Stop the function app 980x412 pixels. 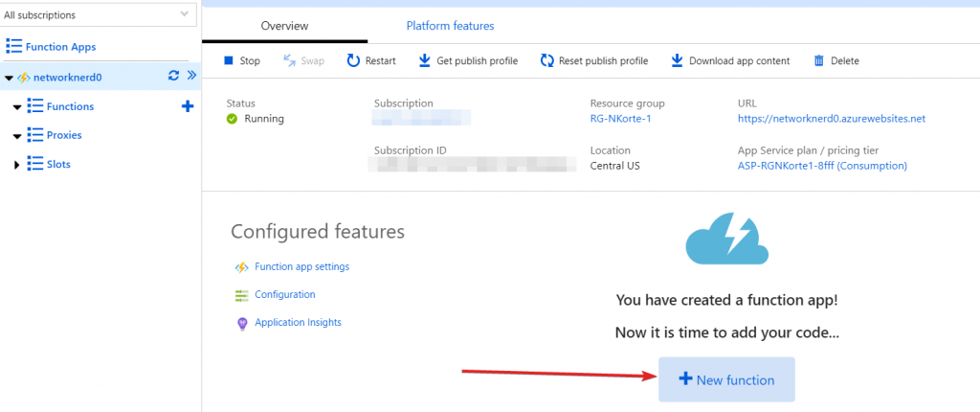242,60
